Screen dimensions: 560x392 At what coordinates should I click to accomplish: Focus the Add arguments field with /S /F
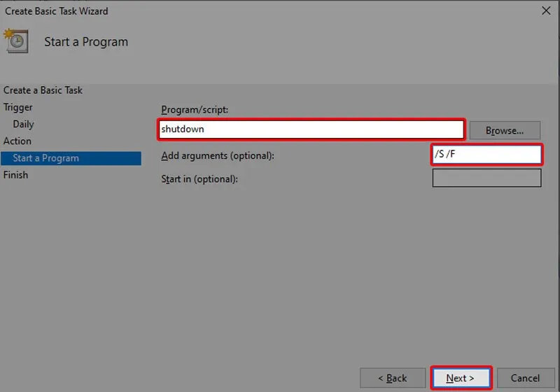(486, 154)
